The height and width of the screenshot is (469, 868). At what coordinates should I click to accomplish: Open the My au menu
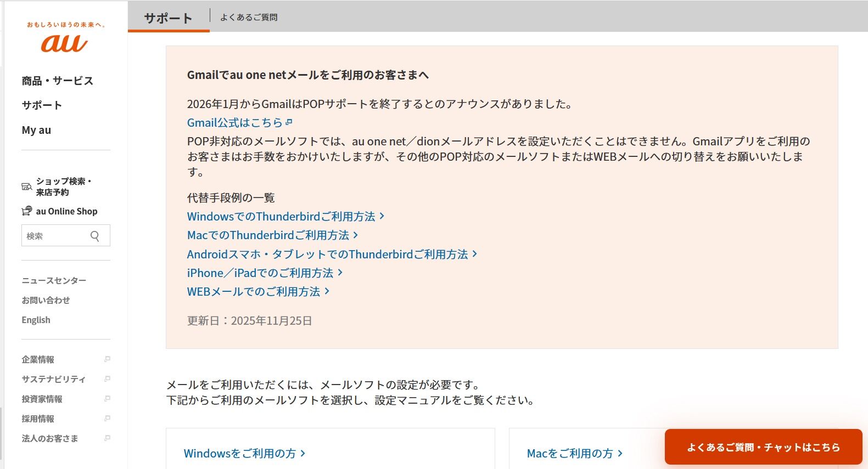click(x=36, y=130)
